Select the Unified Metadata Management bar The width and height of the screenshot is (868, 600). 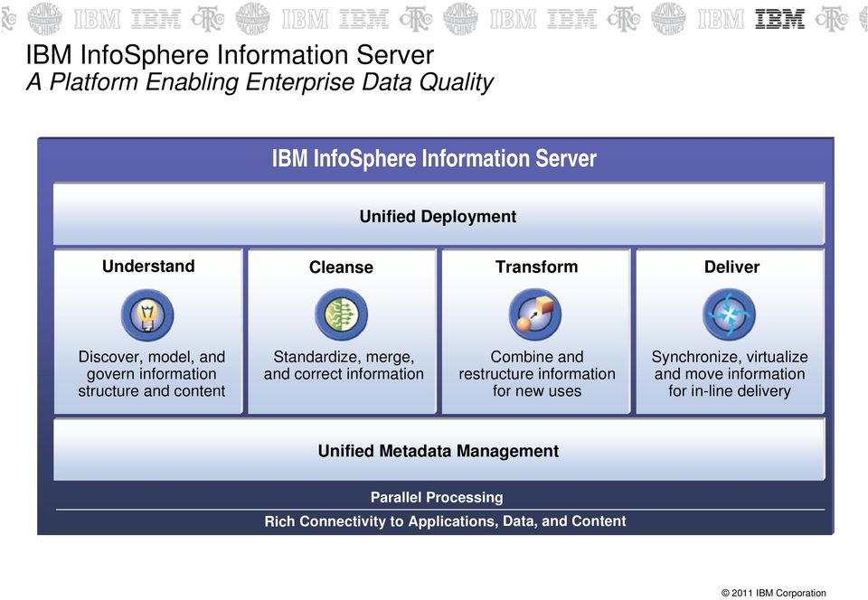(x=439, y=450)
